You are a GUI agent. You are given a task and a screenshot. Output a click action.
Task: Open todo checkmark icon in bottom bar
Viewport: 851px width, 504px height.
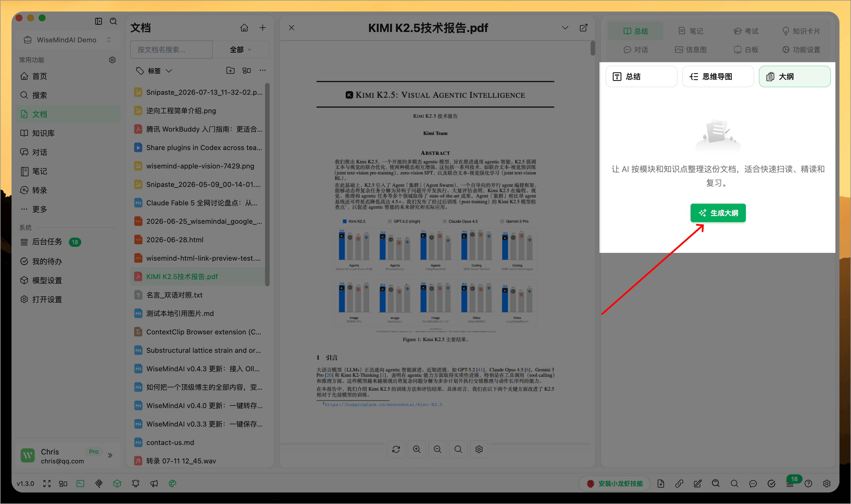click(x=771, y=484)
